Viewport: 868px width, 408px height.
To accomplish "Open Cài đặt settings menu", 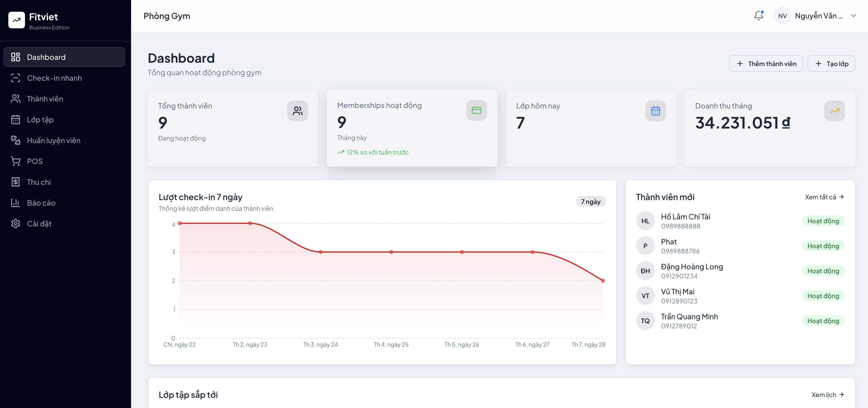I will point(39,223).
